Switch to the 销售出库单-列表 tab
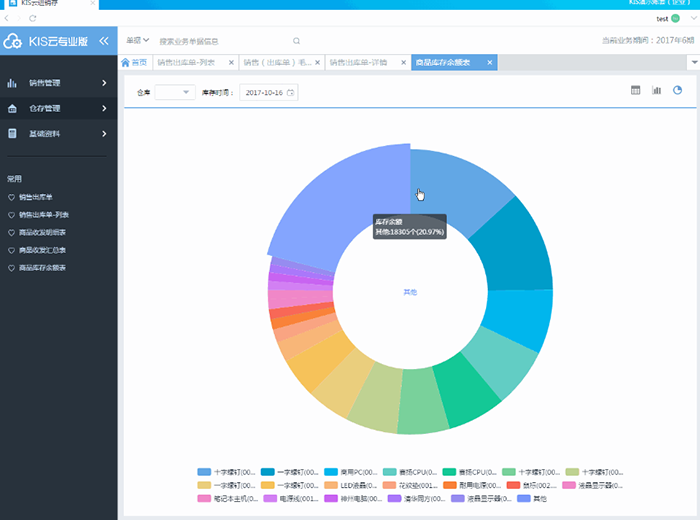This screenshot has width=700, height=520. [x=190, y=62]
